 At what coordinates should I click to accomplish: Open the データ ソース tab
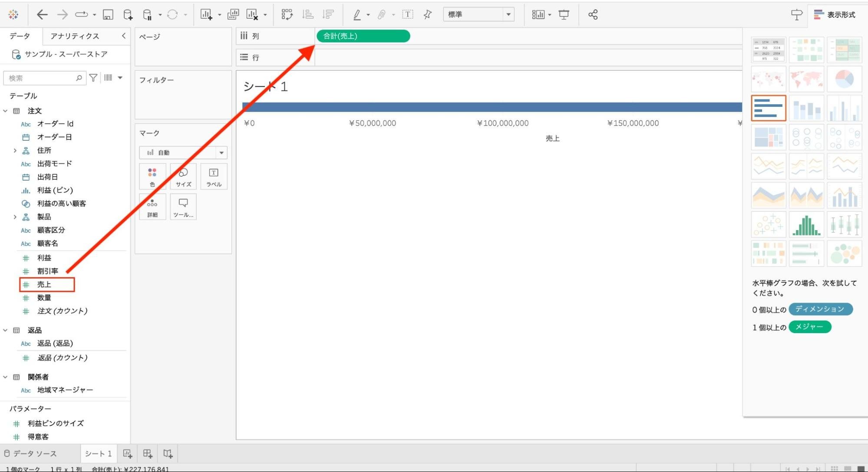(x=30, y=453)
